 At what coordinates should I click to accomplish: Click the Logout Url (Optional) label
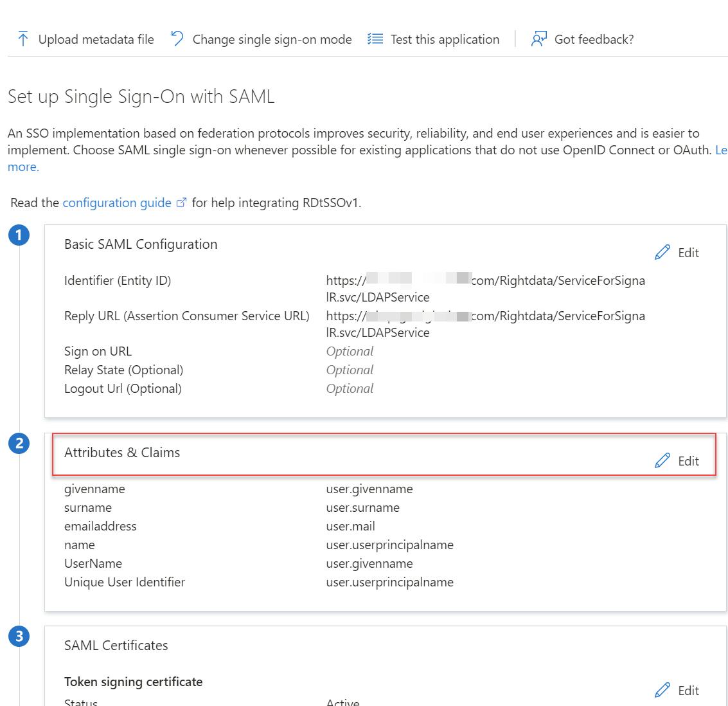point(123,389)
